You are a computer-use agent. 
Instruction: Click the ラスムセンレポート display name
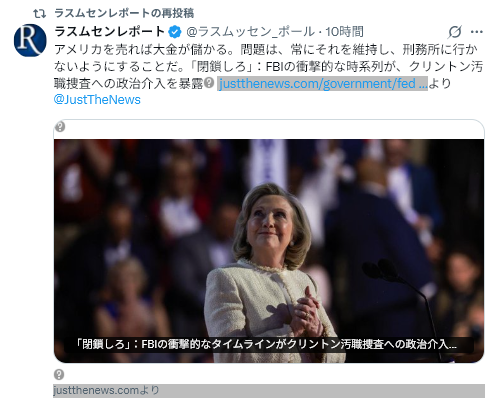tap(109, 32)
